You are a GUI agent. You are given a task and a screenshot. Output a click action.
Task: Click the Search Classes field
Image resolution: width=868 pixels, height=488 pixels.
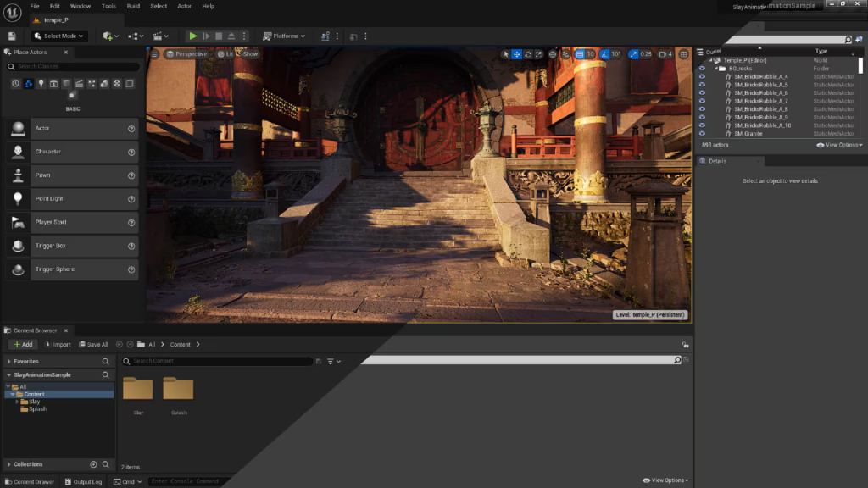tap(73, 66)
